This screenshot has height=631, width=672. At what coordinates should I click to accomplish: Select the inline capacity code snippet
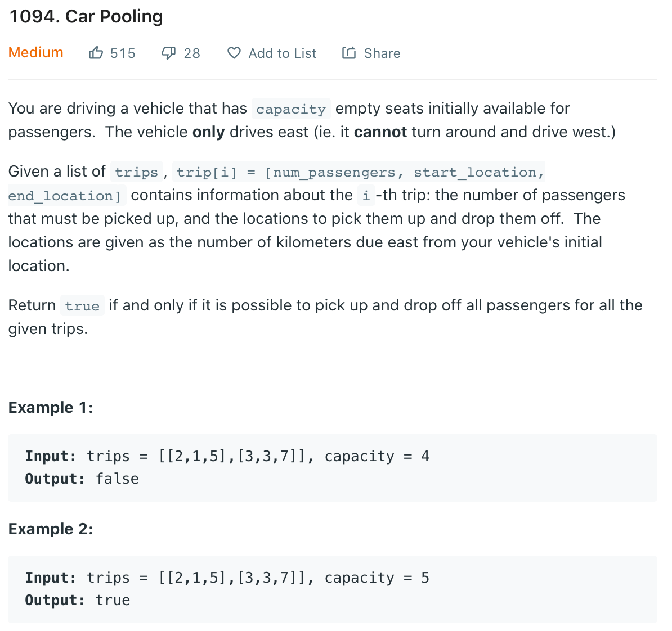click(291, 109)
